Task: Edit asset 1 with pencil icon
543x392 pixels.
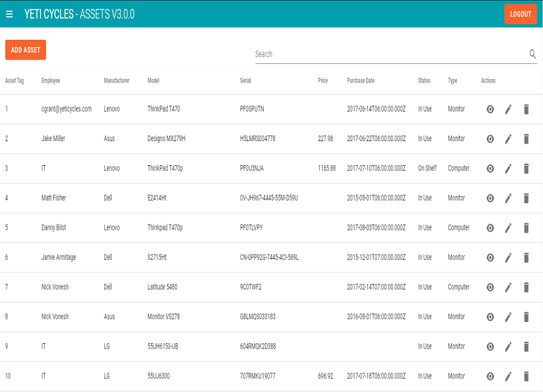Action: (508, 109)
